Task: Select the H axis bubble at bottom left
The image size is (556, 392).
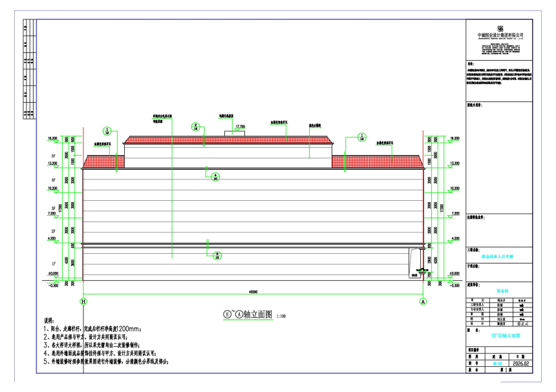Action: pyautogui.click(x=82, y=301)
